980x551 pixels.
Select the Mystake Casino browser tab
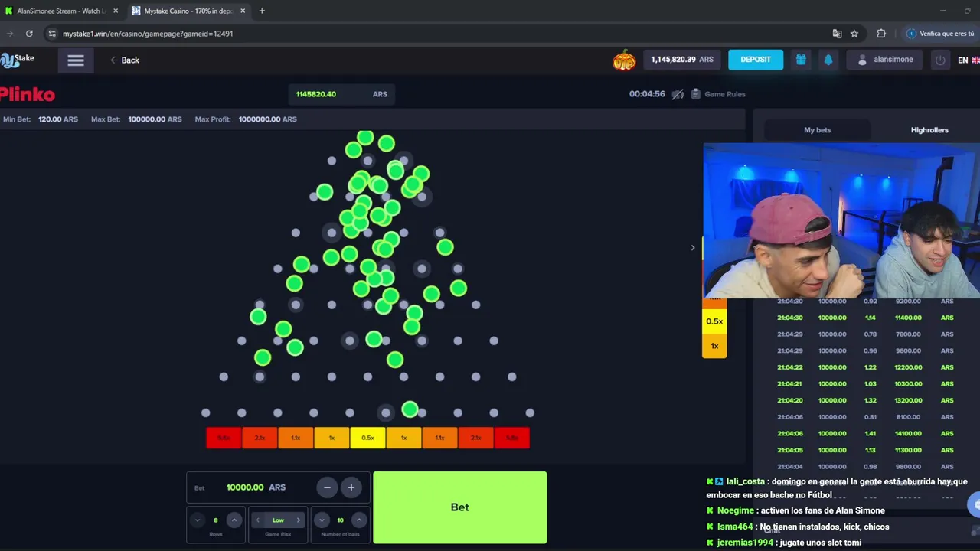(x=188, y=11)
